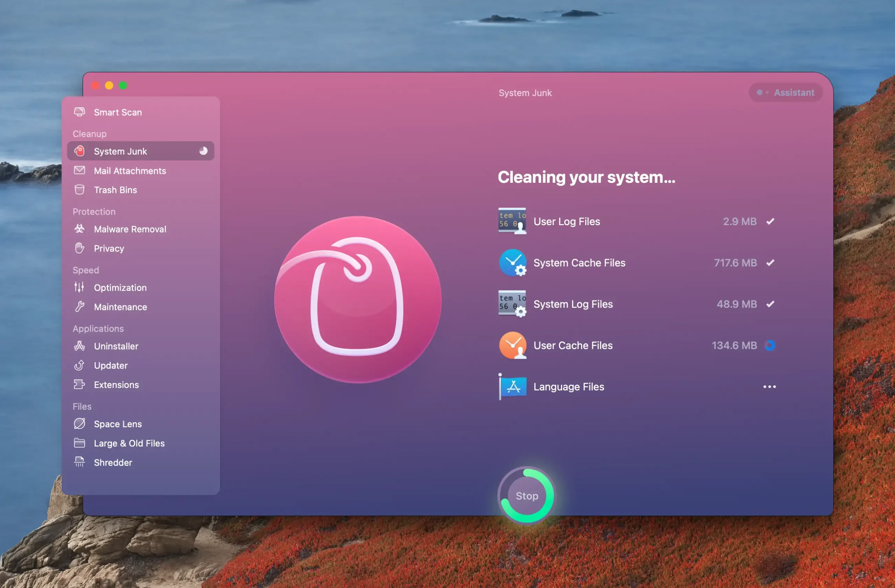Open Space Lens in the sidebar

141,424
